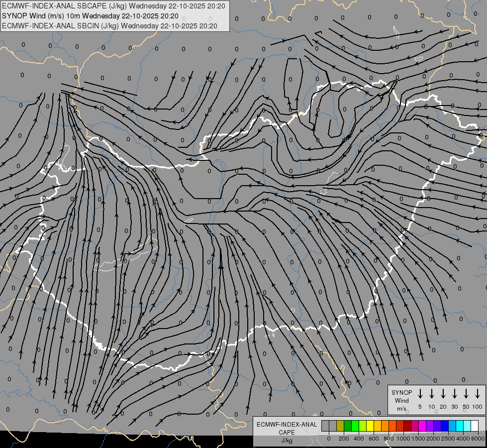Pick the white CAPE swatch before 6000

(x=475, y=426)
